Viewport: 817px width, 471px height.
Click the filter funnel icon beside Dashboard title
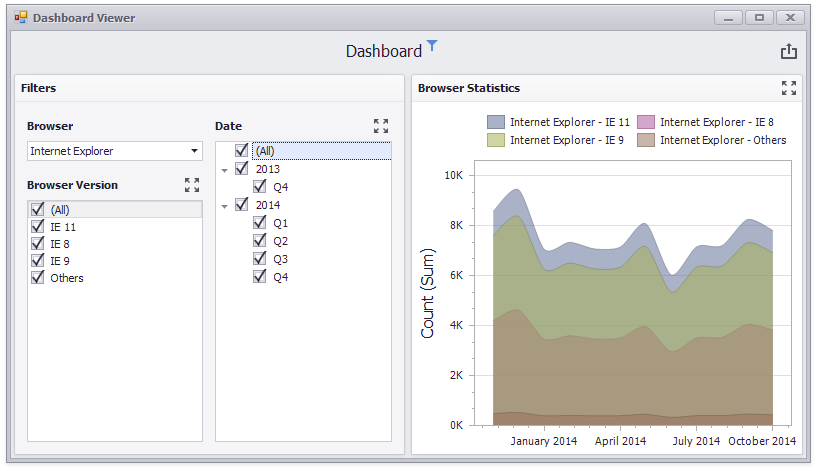(432, 45)
